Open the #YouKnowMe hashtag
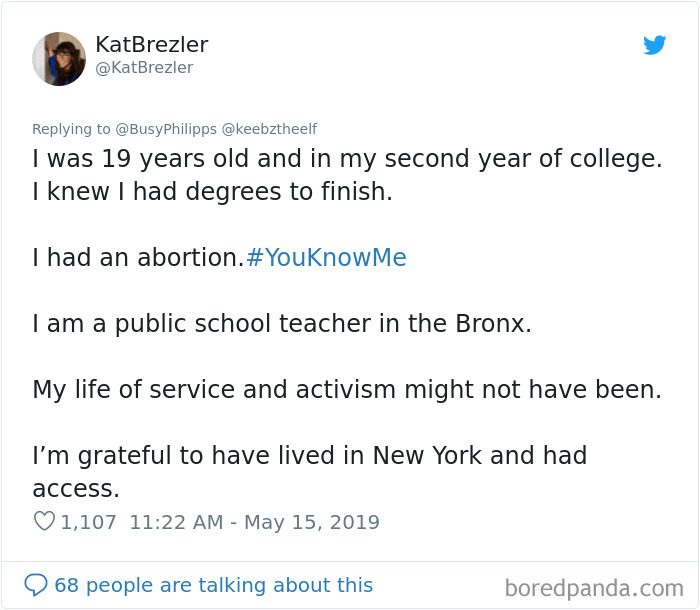Image resolution: width=700 pixels, height=610 pixels. tap(326, 258)
